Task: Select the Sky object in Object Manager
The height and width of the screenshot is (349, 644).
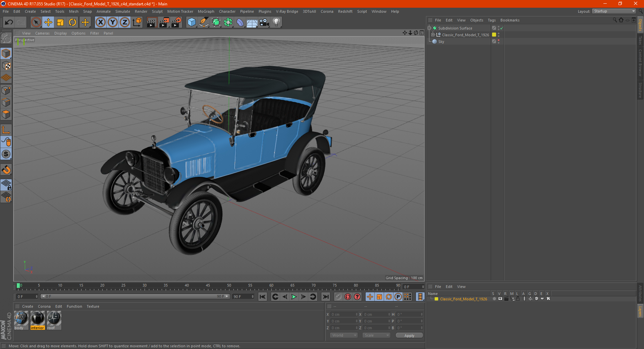Action: point(441,42)
